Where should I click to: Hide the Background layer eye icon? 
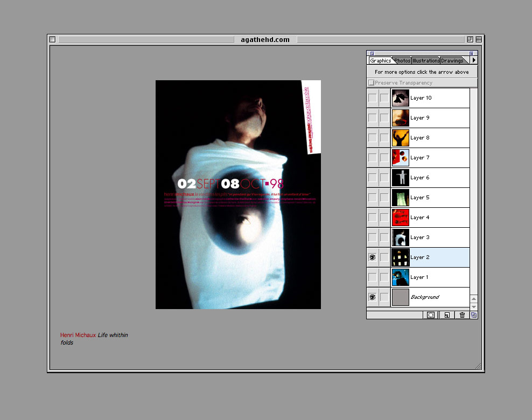tap(373, 297)
